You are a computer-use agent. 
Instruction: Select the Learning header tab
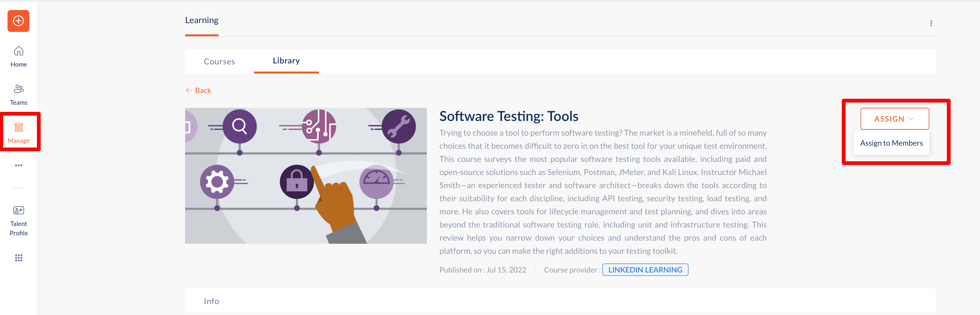coord(202,21)
